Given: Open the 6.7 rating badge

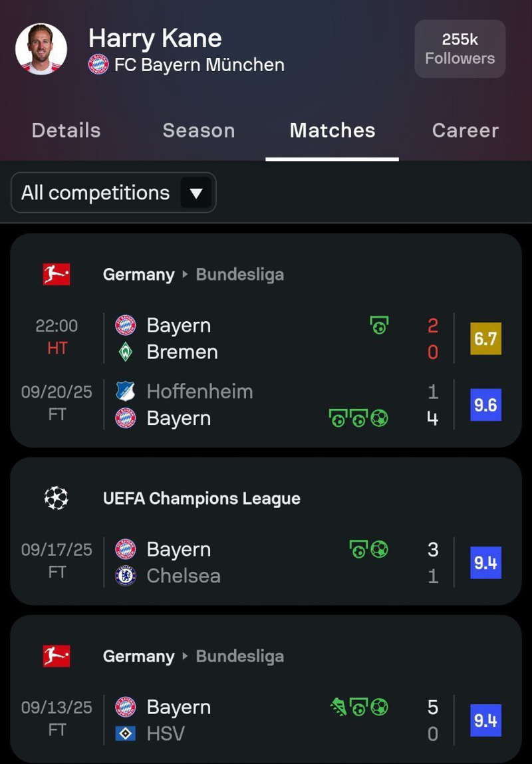Looking at the screenshot, I should click(485, 338).
